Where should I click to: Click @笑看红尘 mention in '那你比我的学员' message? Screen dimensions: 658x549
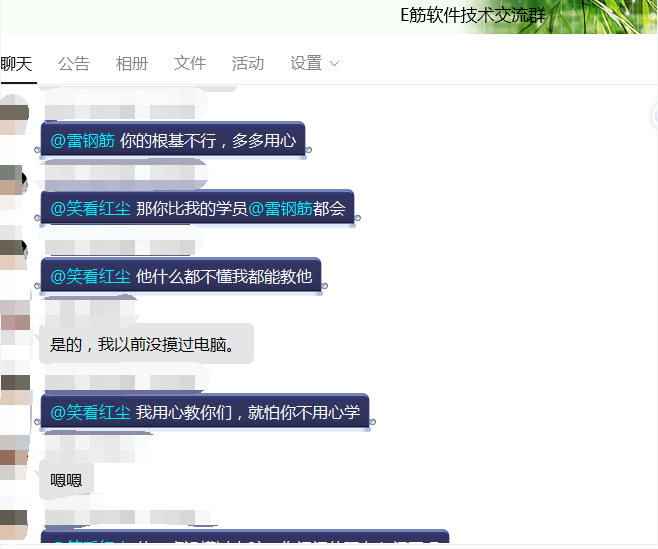coord(91,209)
